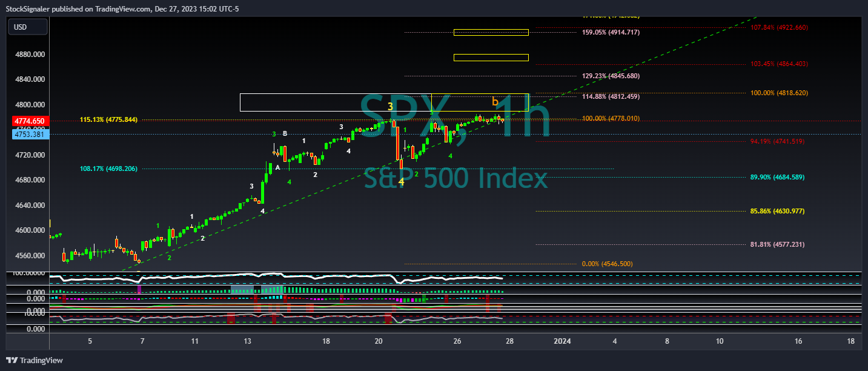Image resolution: width=868 pixels, height=371 pixels.
Task: Click the 26 date axis label
Action: (457, 341)
